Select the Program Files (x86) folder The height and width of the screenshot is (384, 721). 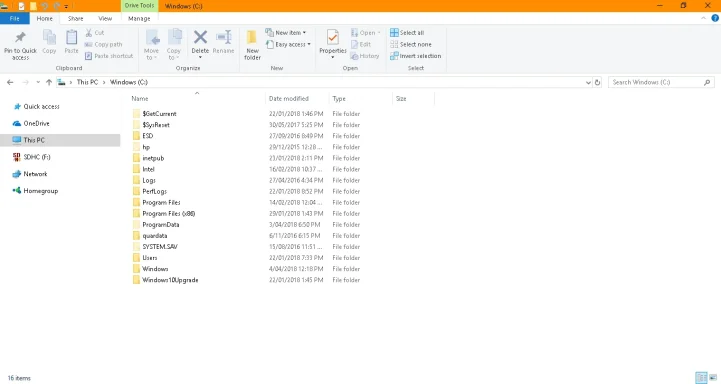168,213
